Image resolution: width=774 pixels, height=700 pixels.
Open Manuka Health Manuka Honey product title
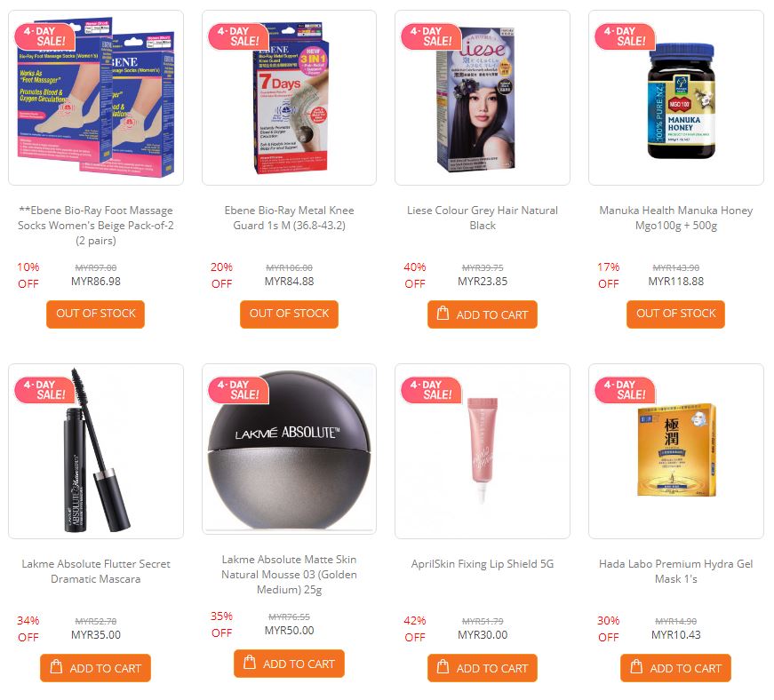(x=675, y=218)
